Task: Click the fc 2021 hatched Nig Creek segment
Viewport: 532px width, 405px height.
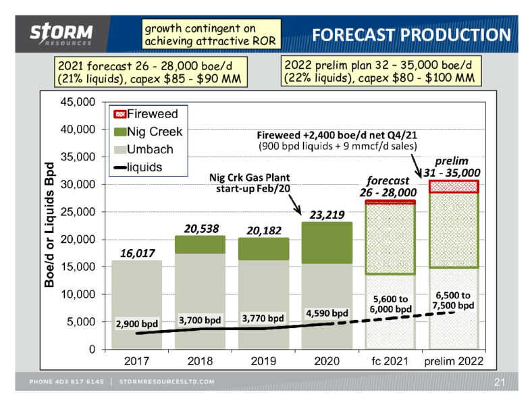Action: pos(390,239)
